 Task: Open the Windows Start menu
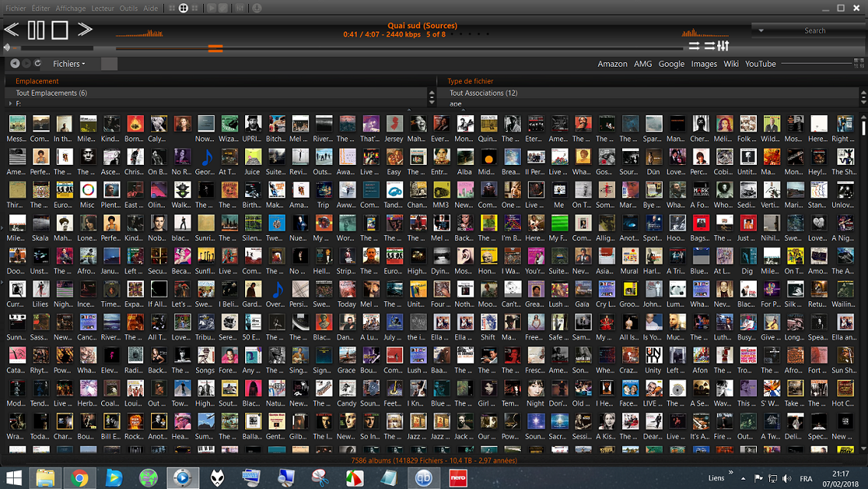(14, 478)
